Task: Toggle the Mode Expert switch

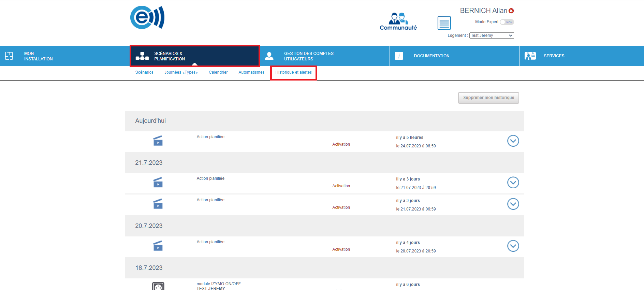Action: (x=507, y=22)
